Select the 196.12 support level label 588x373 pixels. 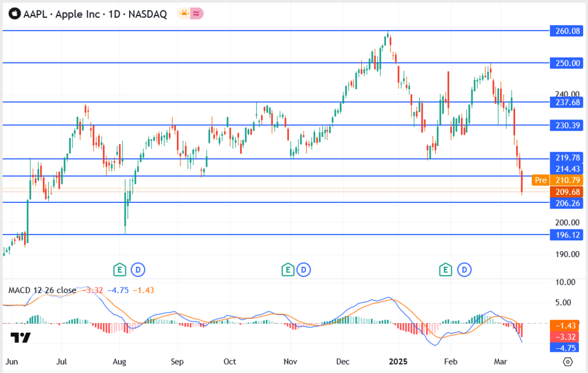566,234
